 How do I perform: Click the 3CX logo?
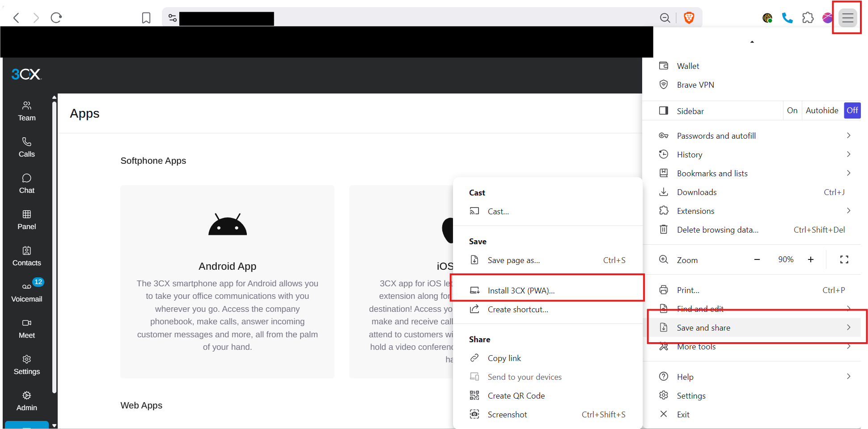tap(26, 74)
